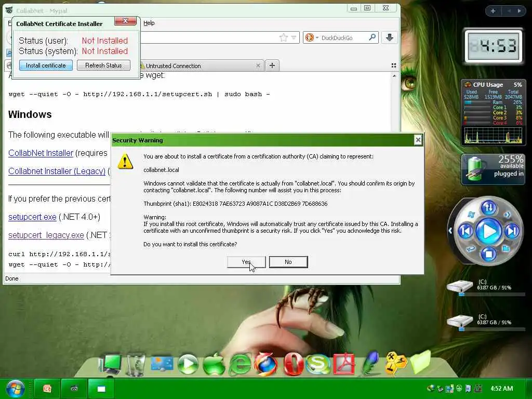Open the Windows Start menu
The height and width of the screenshot is (399, 532).
(15, 389)
